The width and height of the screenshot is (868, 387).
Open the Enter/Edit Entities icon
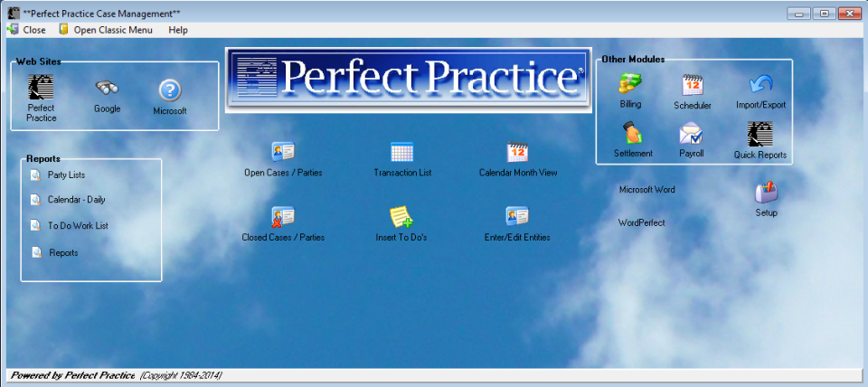517,216
